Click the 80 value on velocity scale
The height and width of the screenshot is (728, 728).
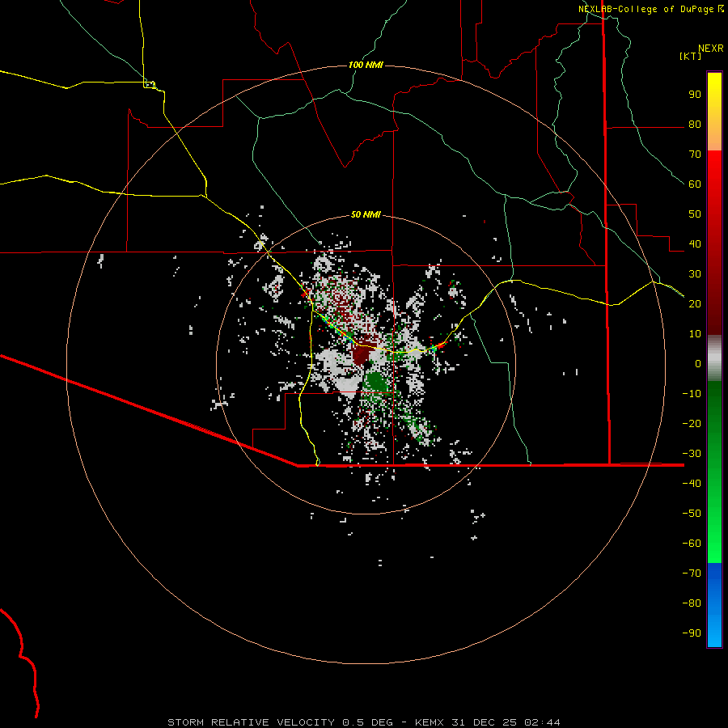pyautogui.click(x=695, y=125)
